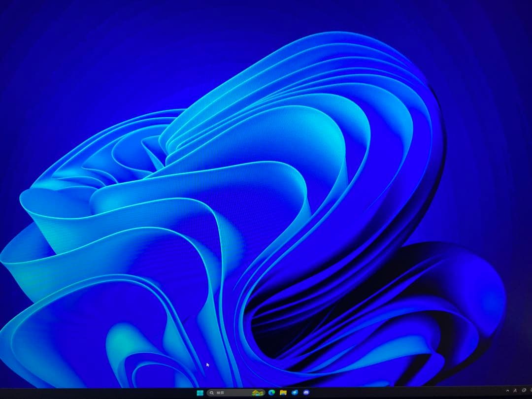Screen dimensions: 532x399
Task: Launch Microsoft Store pinned on the taskbar
Action: [x=295, y=394]
